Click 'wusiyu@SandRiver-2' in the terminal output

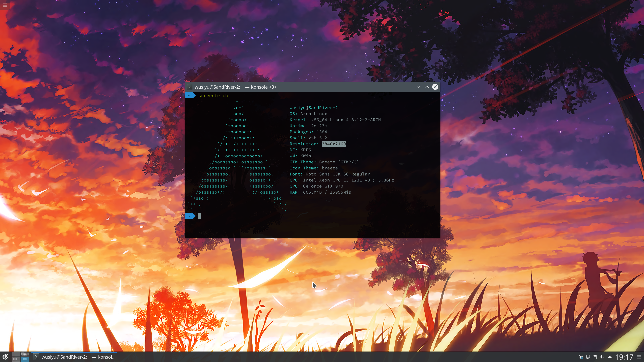tap(313, 108)
